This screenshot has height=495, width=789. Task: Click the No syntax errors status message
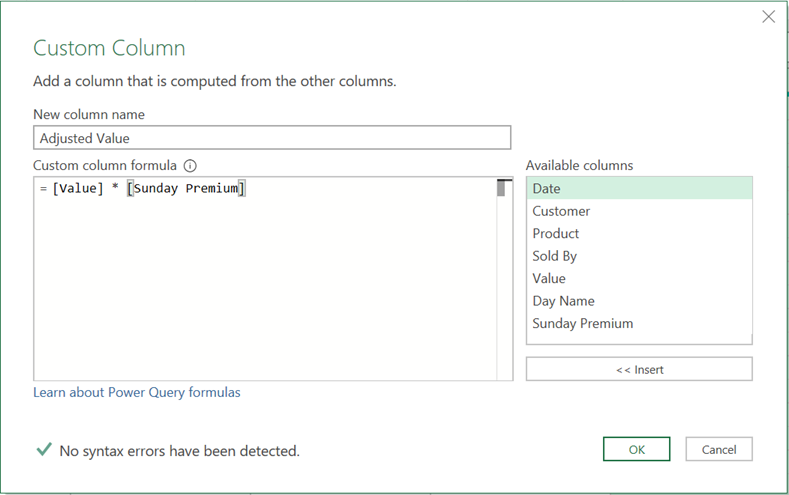pos(179,451)
